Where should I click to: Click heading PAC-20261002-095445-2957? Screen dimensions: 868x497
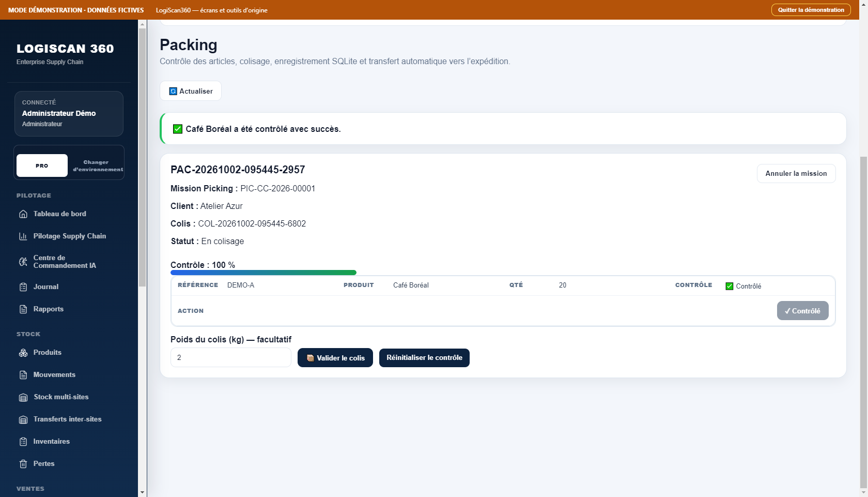coord(238,170)
